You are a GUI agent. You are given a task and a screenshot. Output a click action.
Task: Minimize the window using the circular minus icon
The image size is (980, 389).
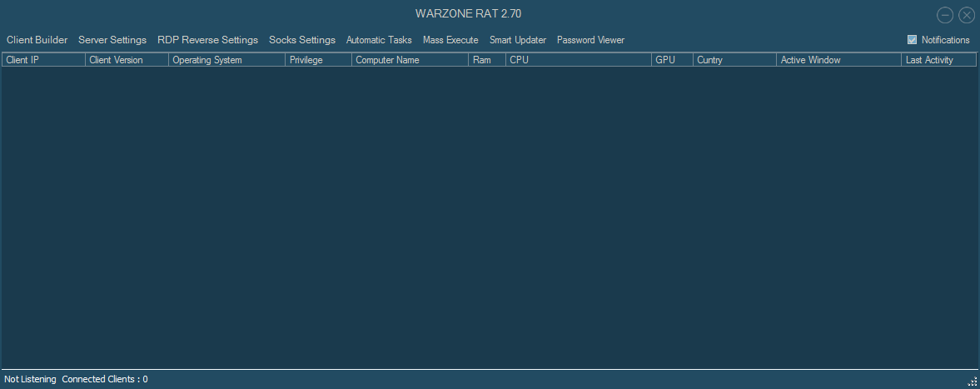point(945,15)
